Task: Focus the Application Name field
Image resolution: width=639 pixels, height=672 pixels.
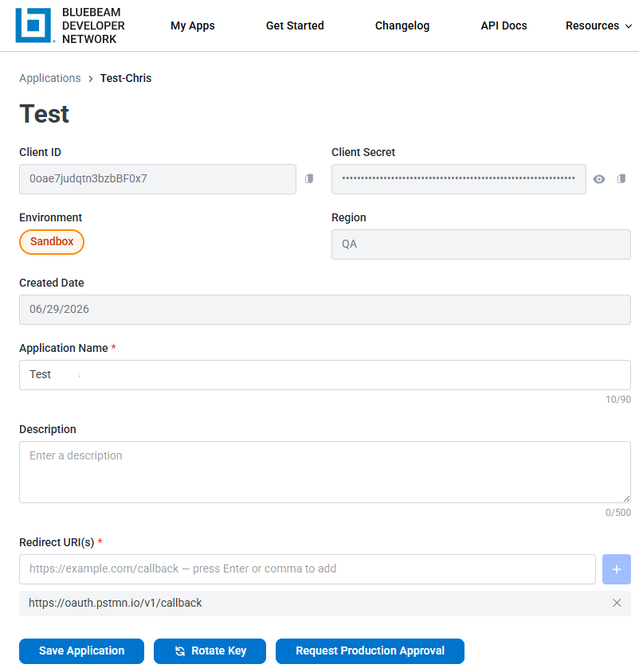Action: (x=324, y=374)
